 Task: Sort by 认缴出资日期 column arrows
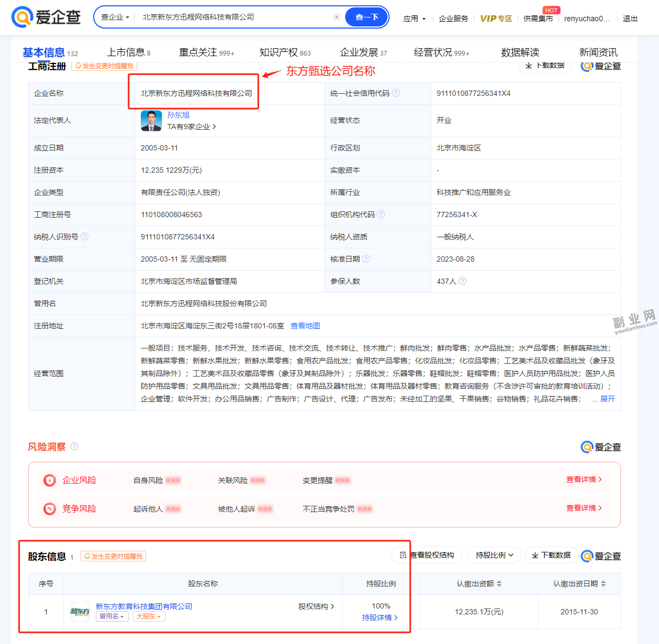pyautogui.click(x=603, y=584)
